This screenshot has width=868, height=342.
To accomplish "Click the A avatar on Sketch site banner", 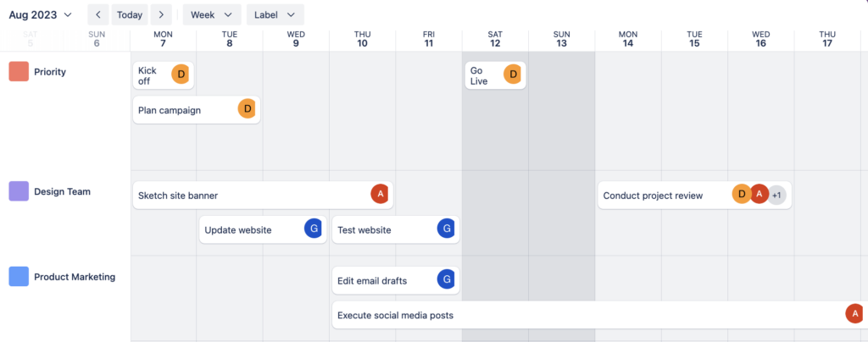I will [x=381, y=194].
